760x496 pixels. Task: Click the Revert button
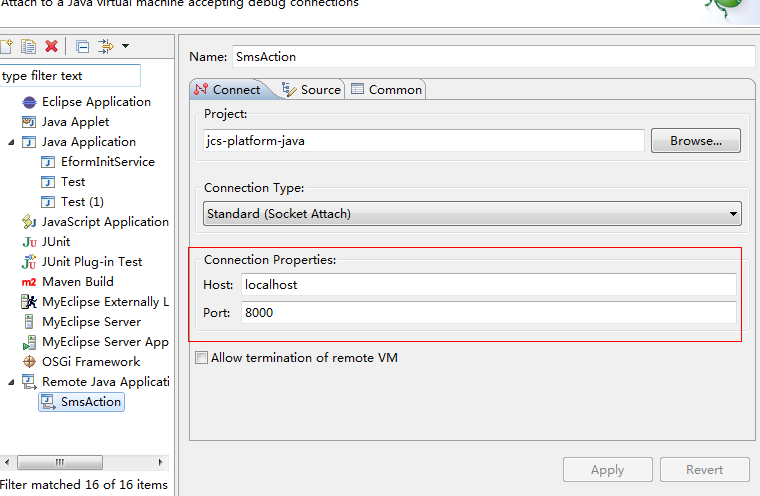(x=705, y=469)
